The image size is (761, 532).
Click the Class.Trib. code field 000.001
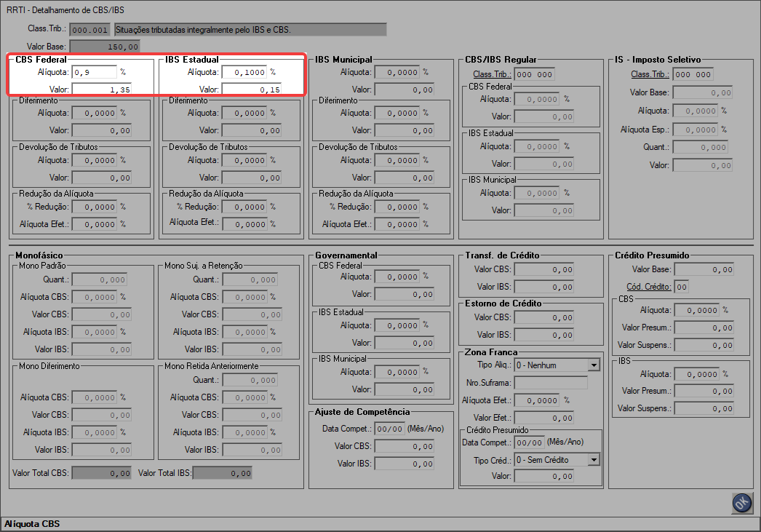coord(89,30)
